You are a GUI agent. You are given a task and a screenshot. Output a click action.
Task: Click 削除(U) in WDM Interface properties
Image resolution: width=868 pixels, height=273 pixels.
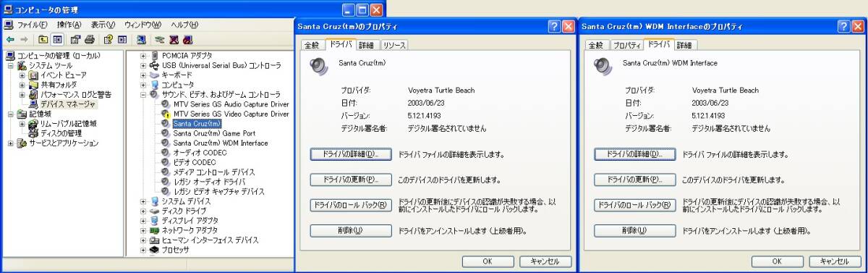click(x=634, y=230)
